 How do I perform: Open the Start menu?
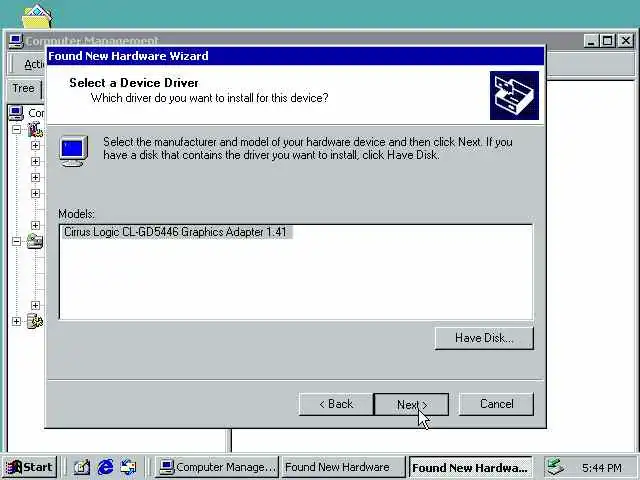(x=30, y=467)
